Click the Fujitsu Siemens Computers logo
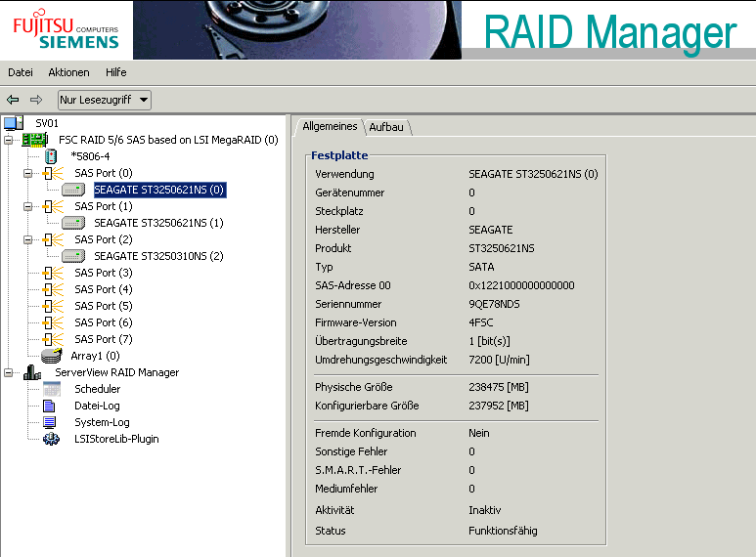Viewport: 756px width, 557px height. [x=66, y=29]
